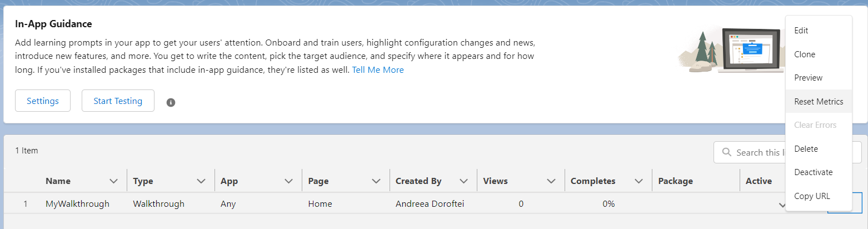Click the info icon beside Start Testing

point(171,102)
